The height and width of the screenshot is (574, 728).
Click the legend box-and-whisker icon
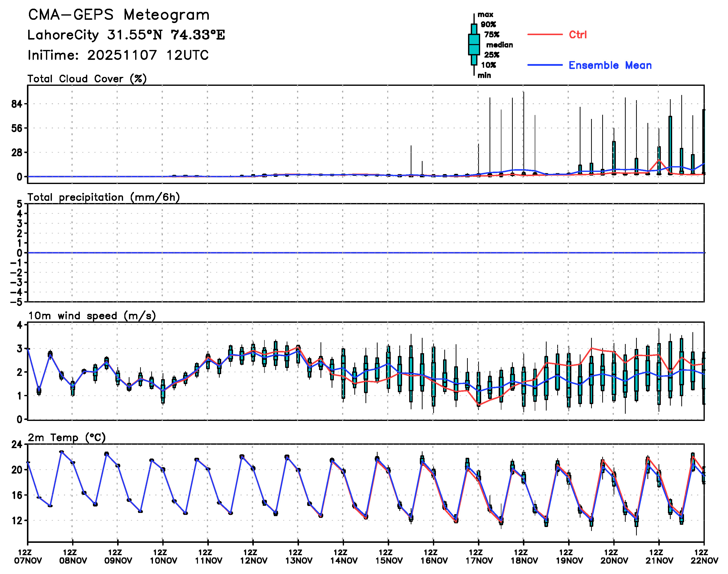(x=474, y=44)
